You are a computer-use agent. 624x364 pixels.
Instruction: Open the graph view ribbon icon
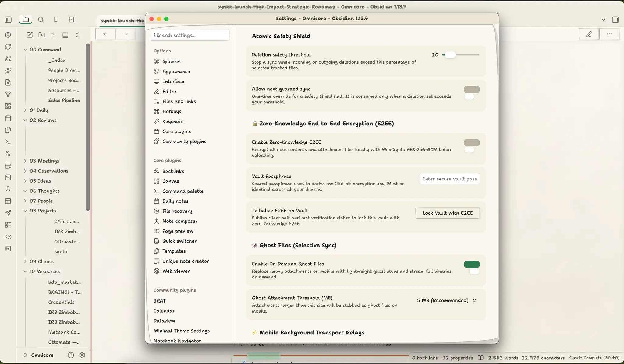coord(8,94)
